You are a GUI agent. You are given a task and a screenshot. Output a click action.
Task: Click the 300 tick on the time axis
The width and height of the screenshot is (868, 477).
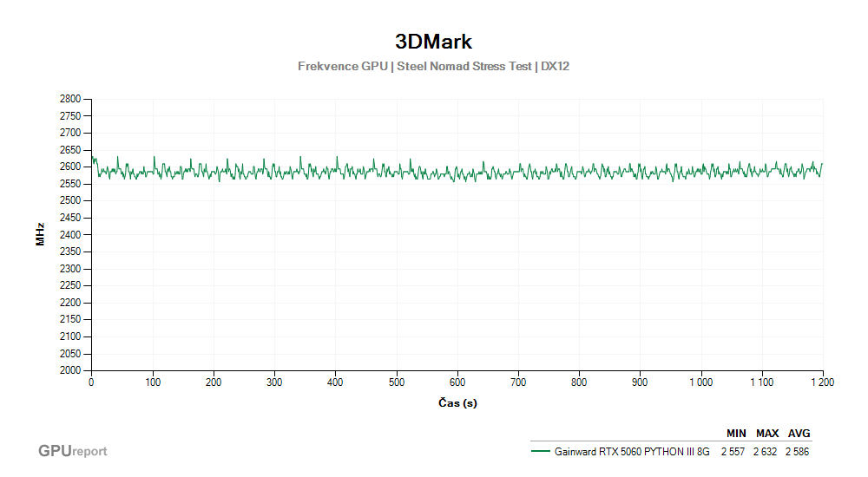click(274, 382)
